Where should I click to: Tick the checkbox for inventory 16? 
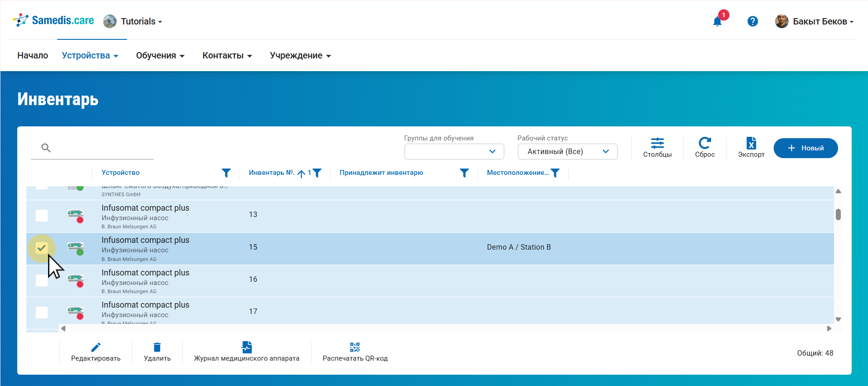coord(42,280)
